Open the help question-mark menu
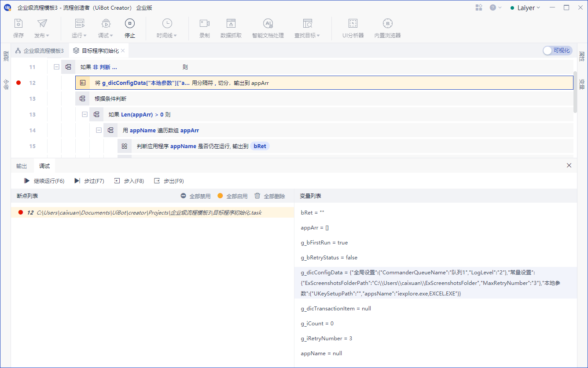 (496, 7)
